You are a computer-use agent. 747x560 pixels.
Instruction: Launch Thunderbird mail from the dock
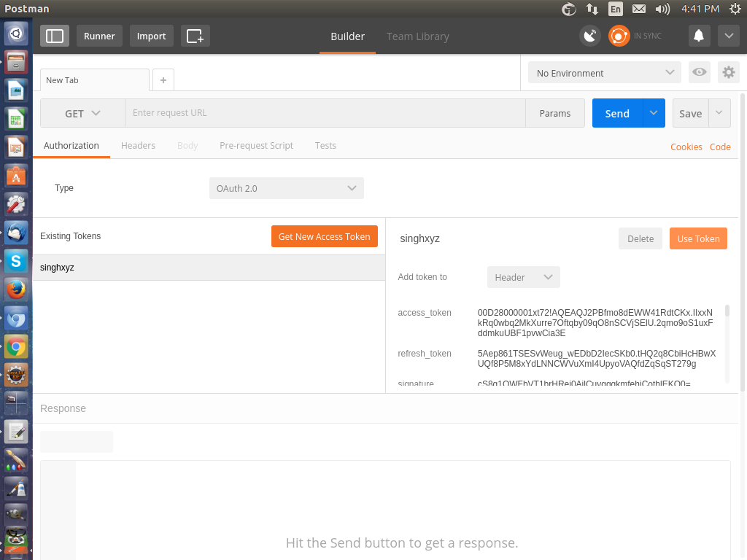[x=16, y=233]
